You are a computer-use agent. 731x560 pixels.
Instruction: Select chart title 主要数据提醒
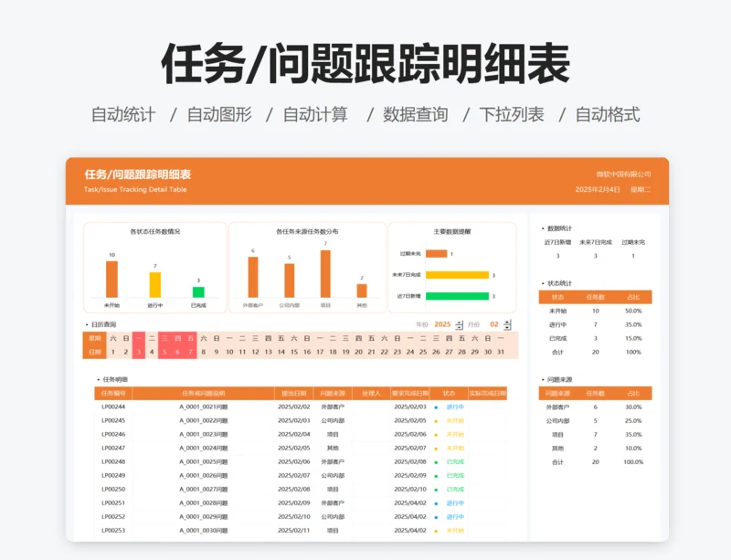pos(452,231)
